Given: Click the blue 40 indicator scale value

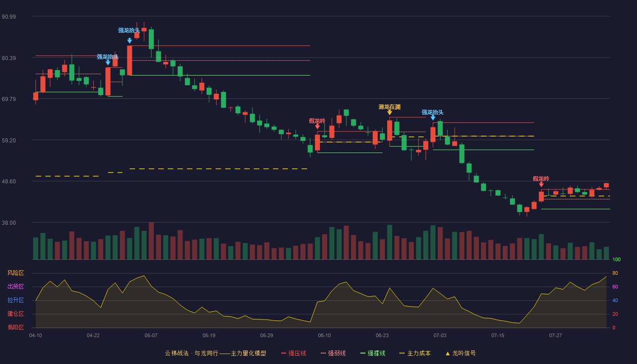Looking at the screenshot, I should pos(615,301).
